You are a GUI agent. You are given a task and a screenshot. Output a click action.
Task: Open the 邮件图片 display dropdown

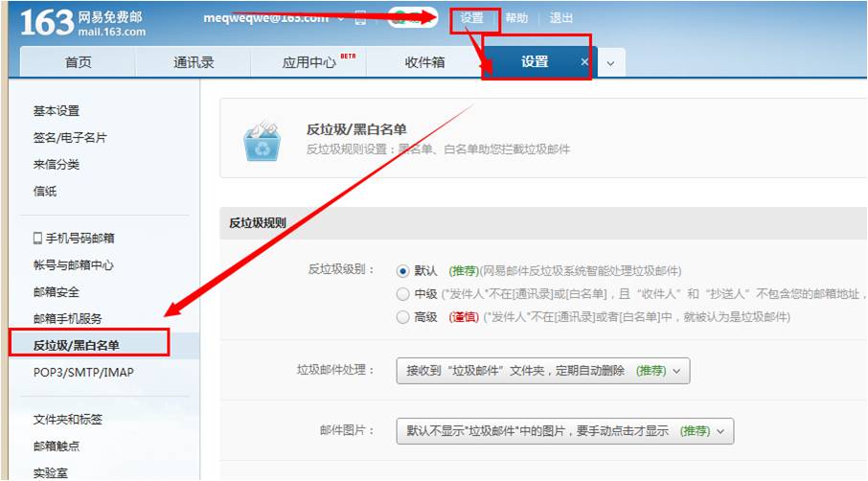click(564, 431)
